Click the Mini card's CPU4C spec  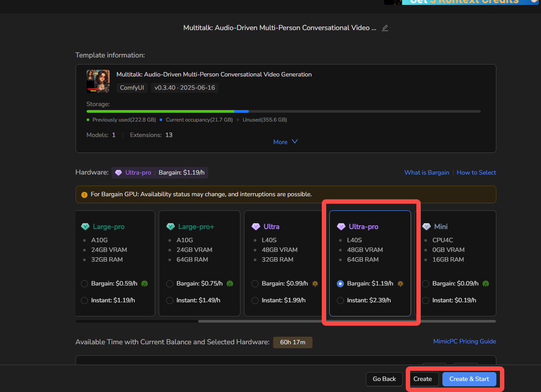click(x=443, y=240)
